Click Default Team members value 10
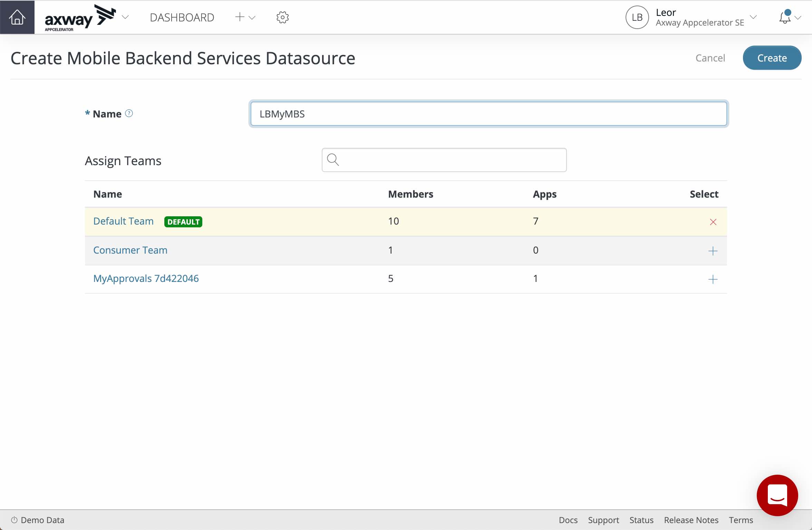Screen dimensions: 812x530 (394, 221)
